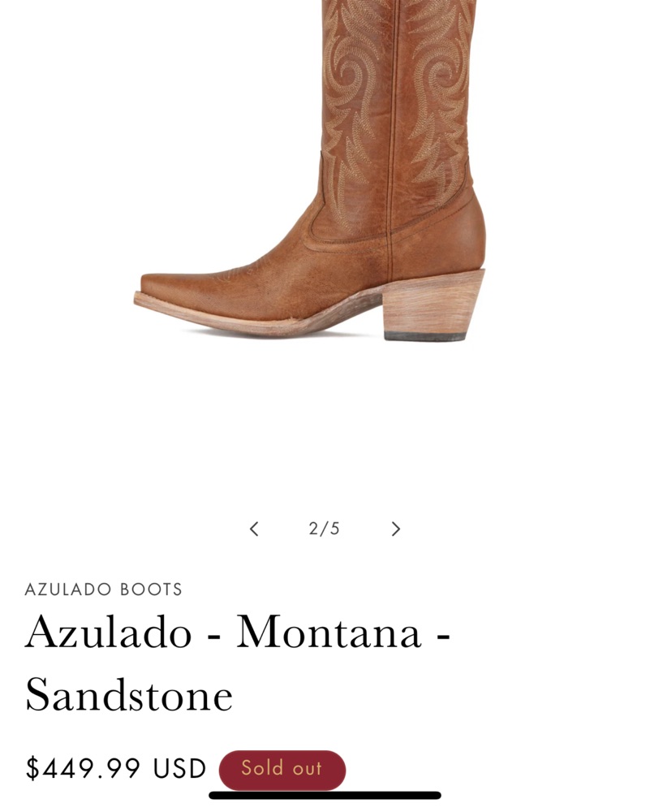650x812 pixels.
Task: Click the word Montana in the title
Action: coord(329,633)
